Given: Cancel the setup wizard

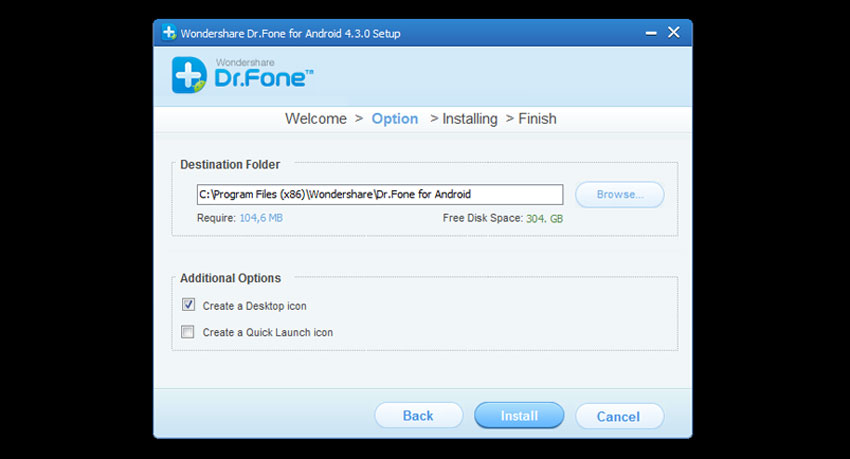Looking at the screenshot, I should [619, 416].
